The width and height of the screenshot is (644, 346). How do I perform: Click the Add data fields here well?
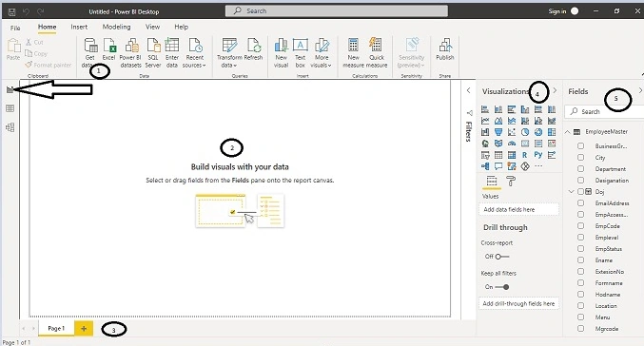[518, 209]
